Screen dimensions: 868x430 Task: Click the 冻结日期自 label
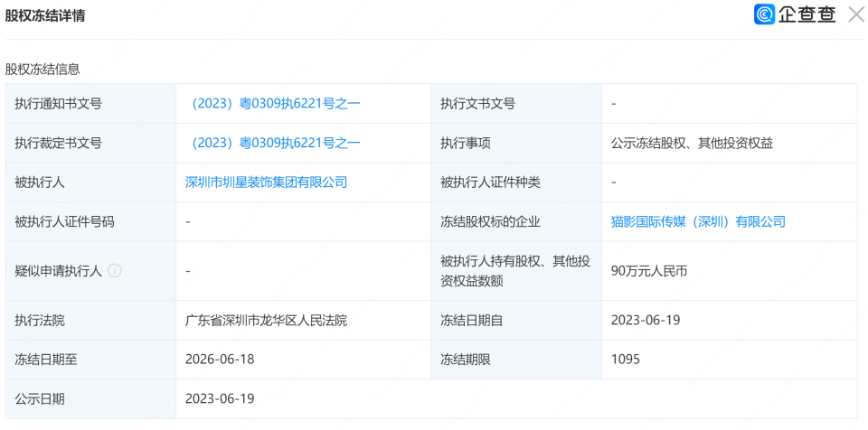(x=471, y=320)
